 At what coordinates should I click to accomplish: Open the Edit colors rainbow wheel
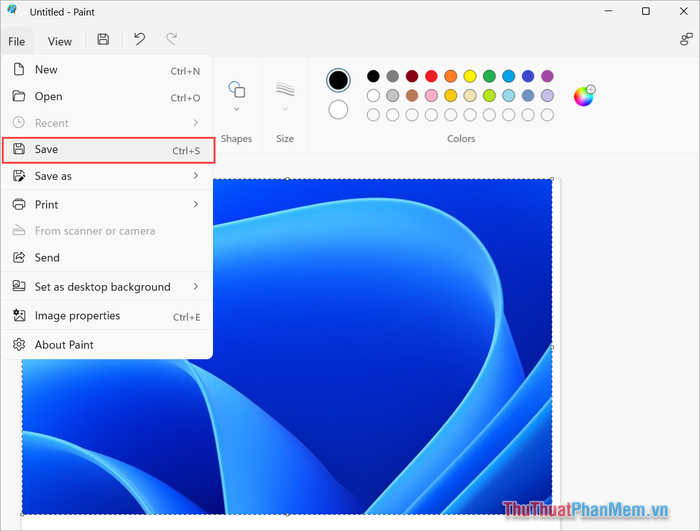click(x=584, y=96)
